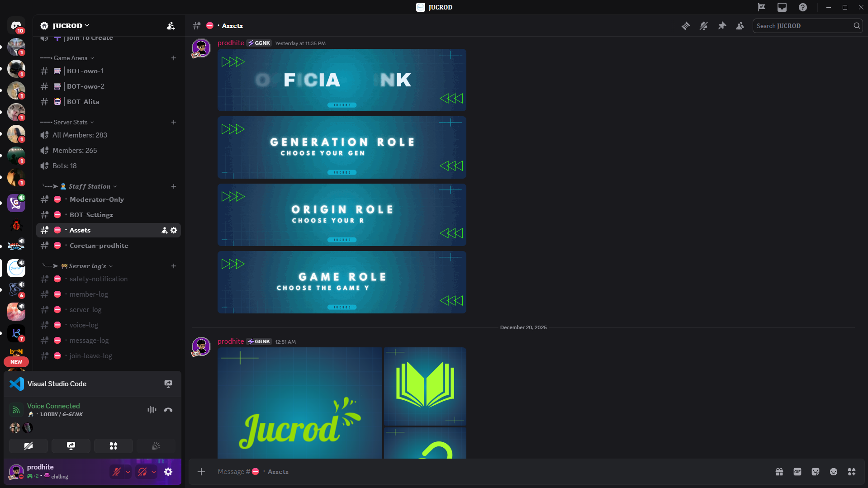The width and height of the screenshot is (868, 488).
Task: Open the Discord inbox
Action: (782, 7)
